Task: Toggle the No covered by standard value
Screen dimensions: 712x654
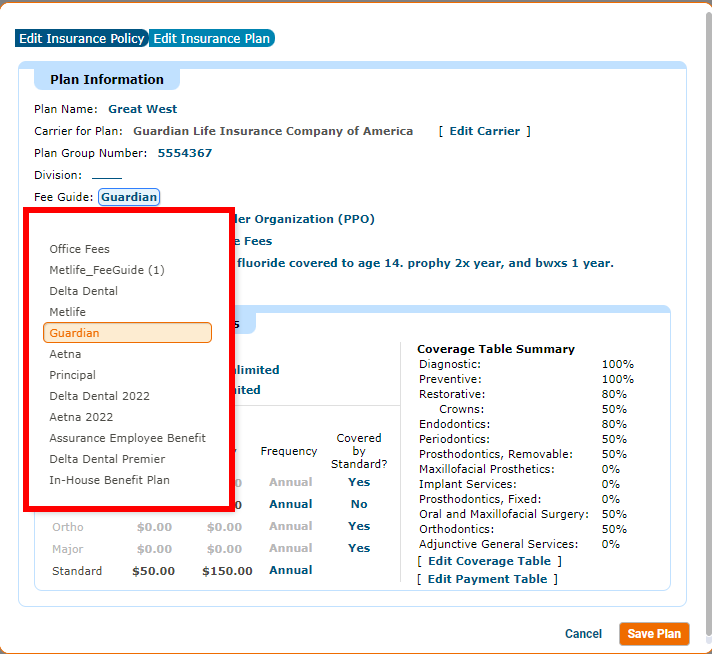Action: click(359, 504)
